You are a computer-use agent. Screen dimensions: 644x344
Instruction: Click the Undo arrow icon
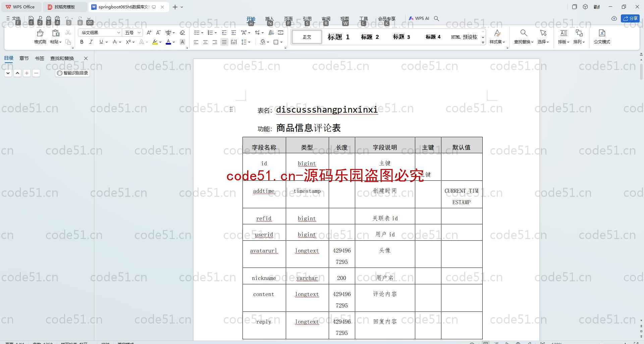[x=67, y=18]
